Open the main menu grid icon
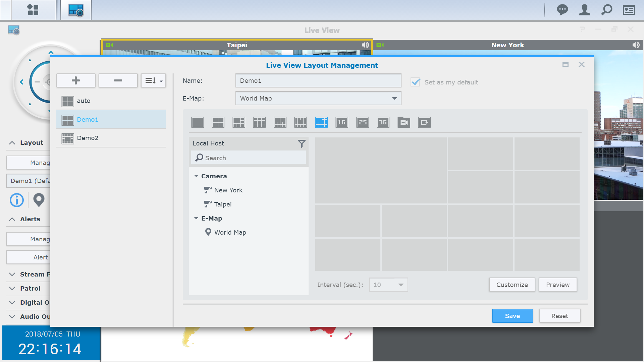The width and height of the screenshot is (644, 362). point(33,10)
